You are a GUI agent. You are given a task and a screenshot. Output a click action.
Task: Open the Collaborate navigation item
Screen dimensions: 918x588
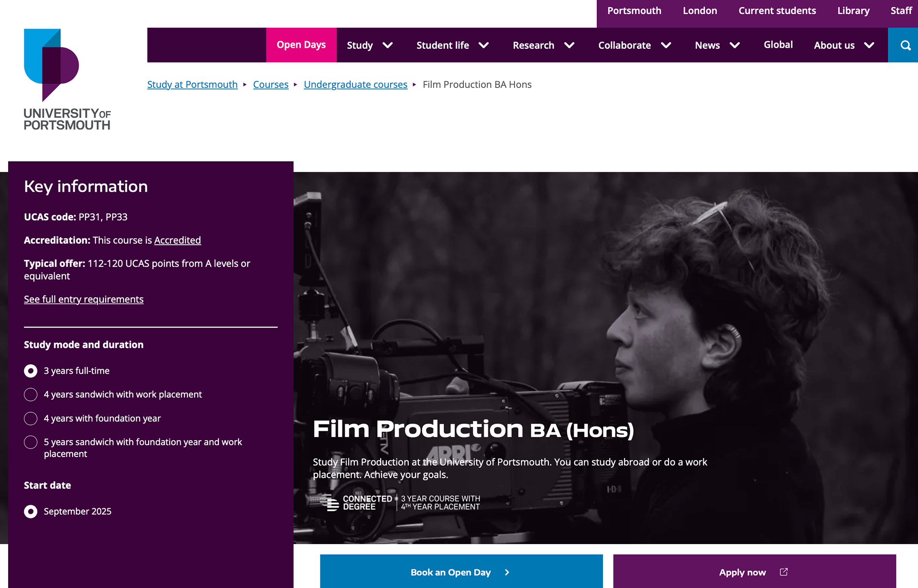[624, 45]
